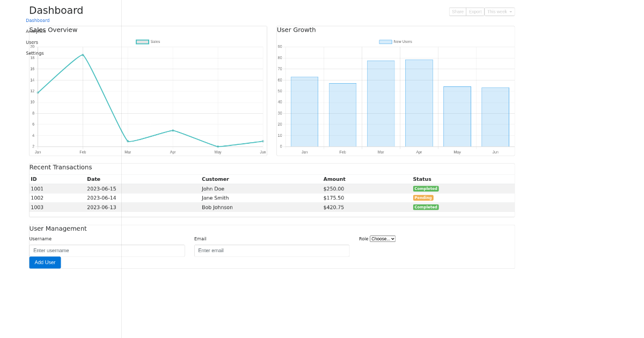The width and height of the screenshot is (644, 338).
Task: Click the Enter email input field
Action: (x=272, y=251)
